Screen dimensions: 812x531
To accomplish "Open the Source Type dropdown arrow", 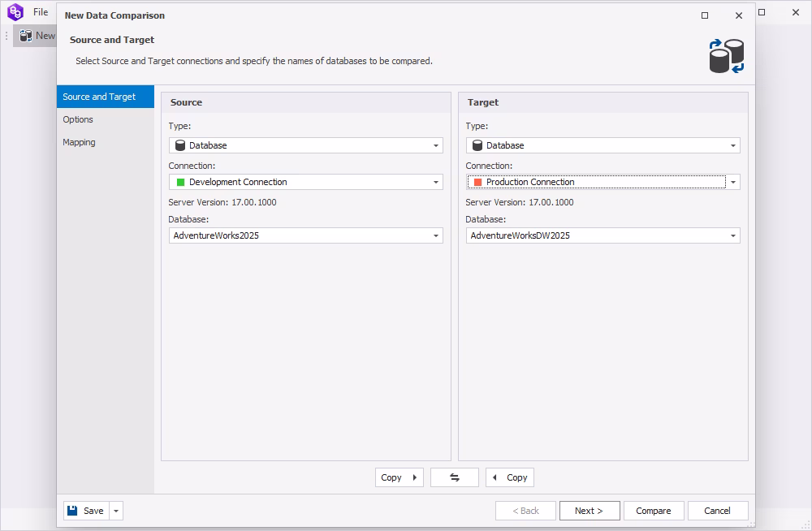I will 436,146.
